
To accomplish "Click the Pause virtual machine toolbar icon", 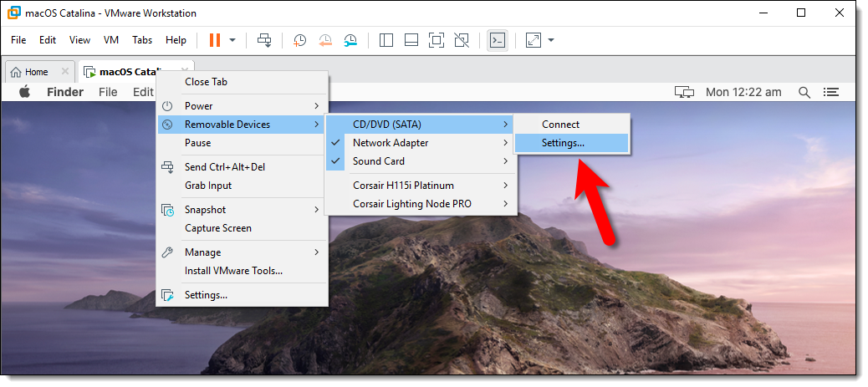I will point(215,40).
